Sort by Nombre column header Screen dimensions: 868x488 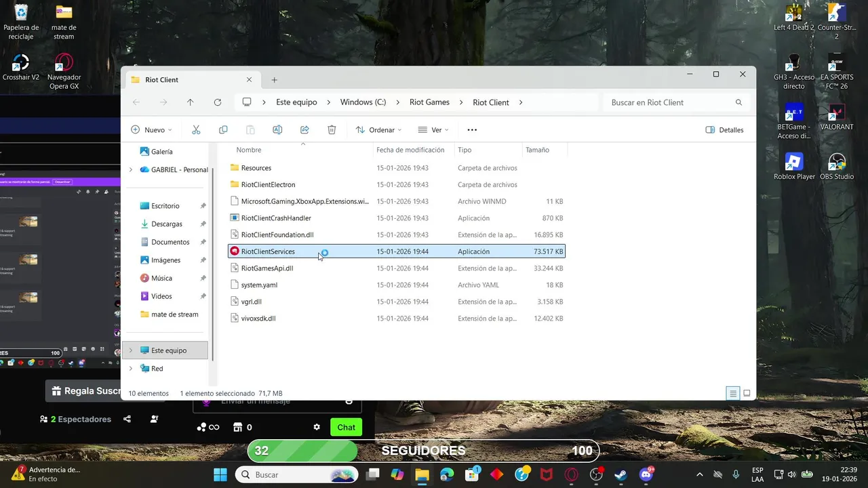(248, 150)
